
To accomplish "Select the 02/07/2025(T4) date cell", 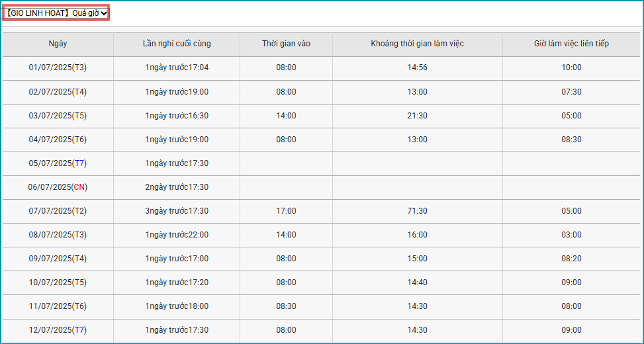I will [58, 92].
